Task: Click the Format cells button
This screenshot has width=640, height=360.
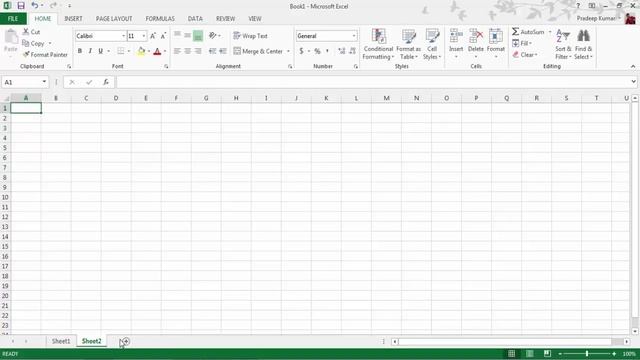Action: tap(496, 43)
